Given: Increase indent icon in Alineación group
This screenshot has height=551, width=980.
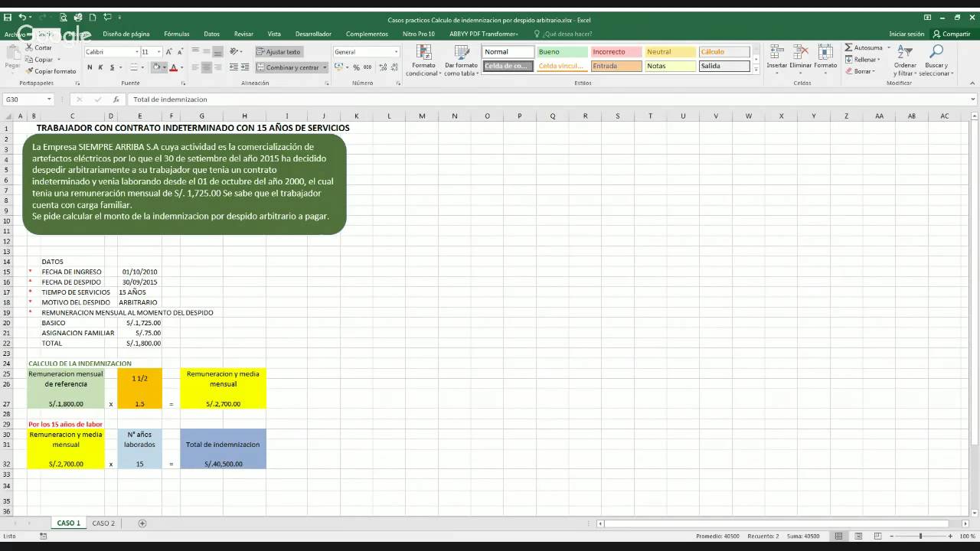Looking at the screenshot, I should (x=243, y=67).
